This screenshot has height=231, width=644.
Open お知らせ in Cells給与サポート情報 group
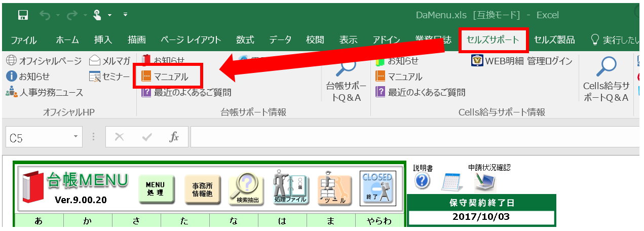pos(397,61)
